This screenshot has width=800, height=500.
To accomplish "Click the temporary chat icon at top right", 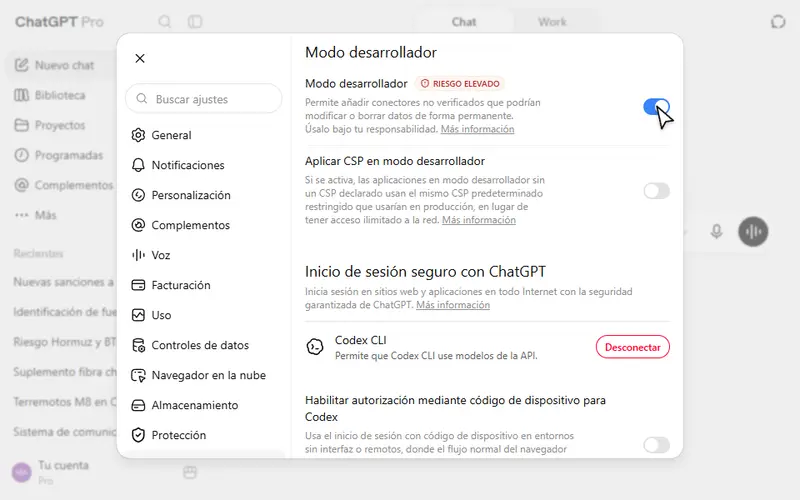I will (778, 22).
